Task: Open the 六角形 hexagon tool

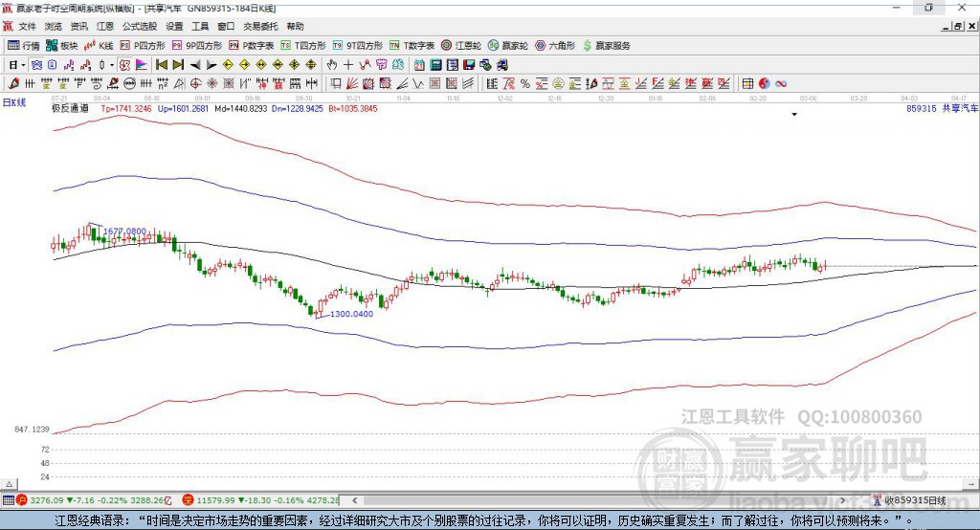Action: [x=555, y=46]
